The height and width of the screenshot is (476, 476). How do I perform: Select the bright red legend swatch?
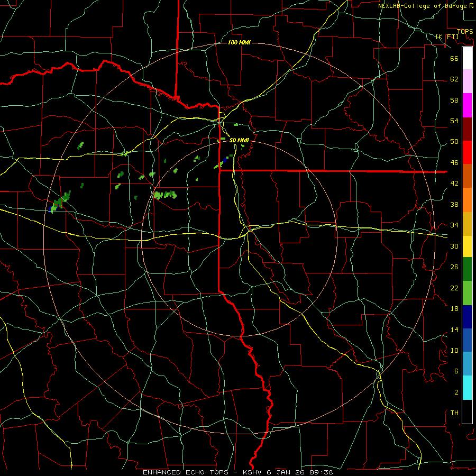[467, 152]
